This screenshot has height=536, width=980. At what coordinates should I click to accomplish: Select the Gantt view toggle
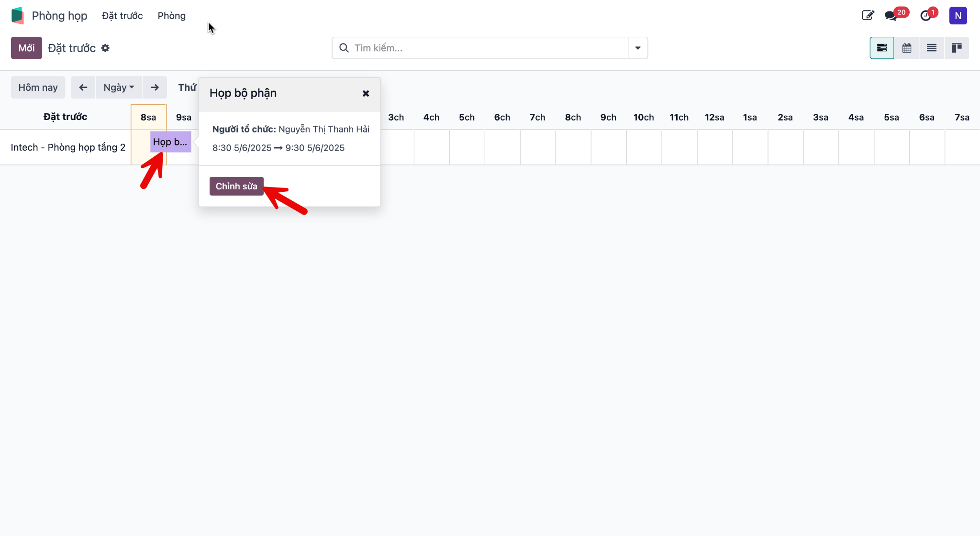[x=882, y=48]
